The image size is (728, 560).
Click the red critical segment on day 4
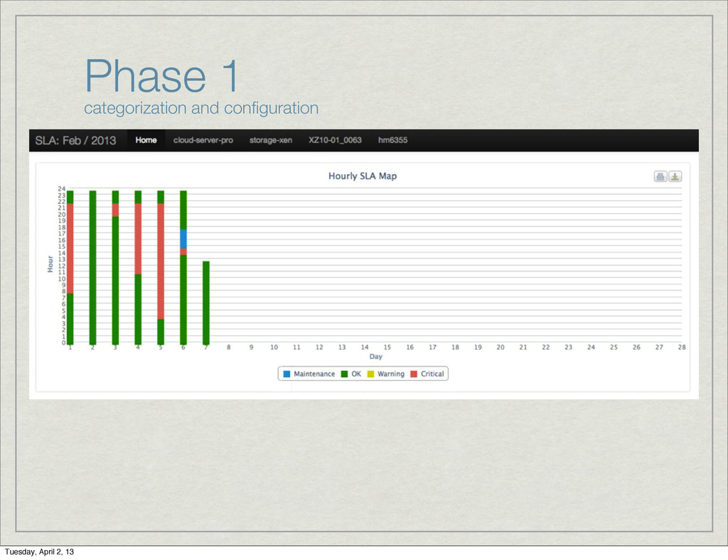click(138, 239)
